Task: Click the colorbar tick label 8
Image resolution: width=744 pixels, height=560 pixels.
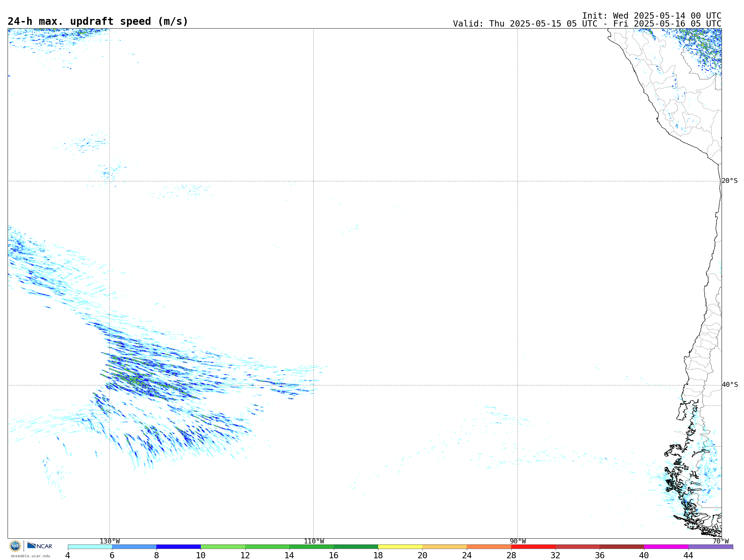Action: (157, 555)
